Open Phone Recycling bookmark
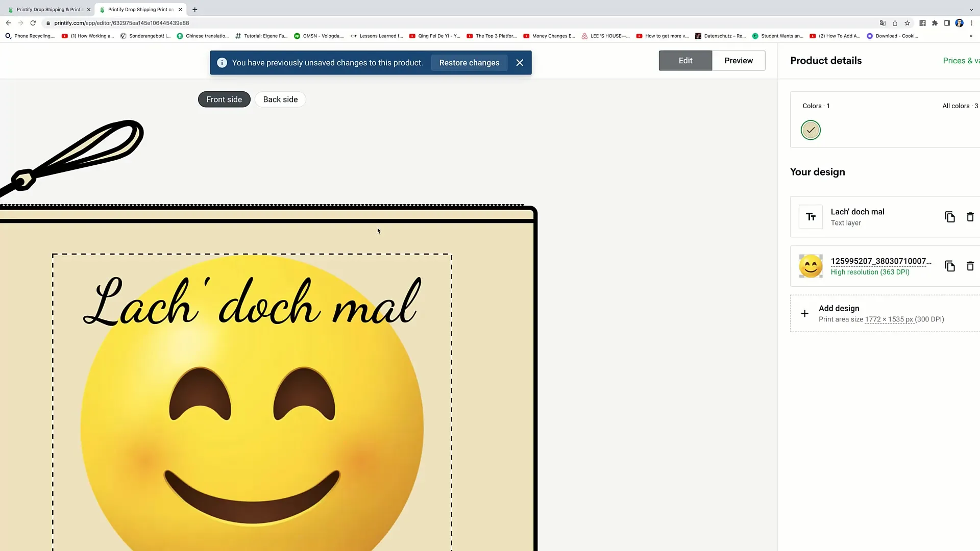This screenshot has width=980, height=551. pyautogui.click(x=30, y=36)
